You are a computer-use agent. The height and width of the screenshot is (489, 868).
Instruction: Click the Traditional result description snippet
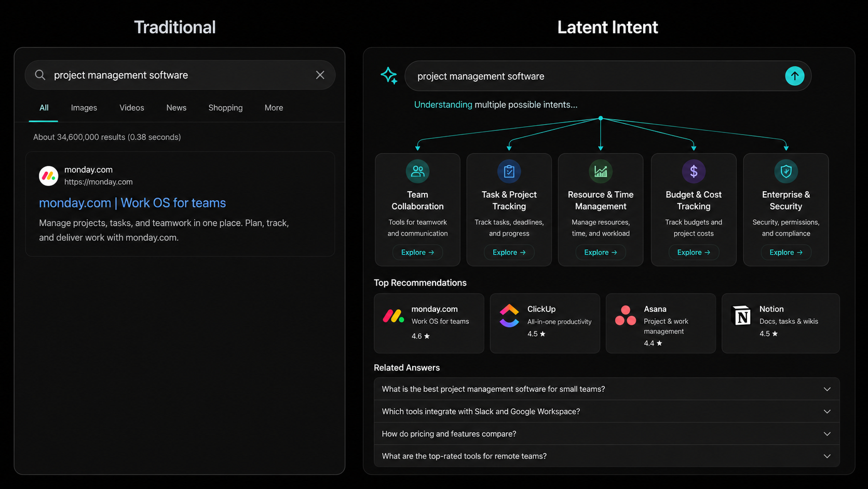click(x=164, y=230)
